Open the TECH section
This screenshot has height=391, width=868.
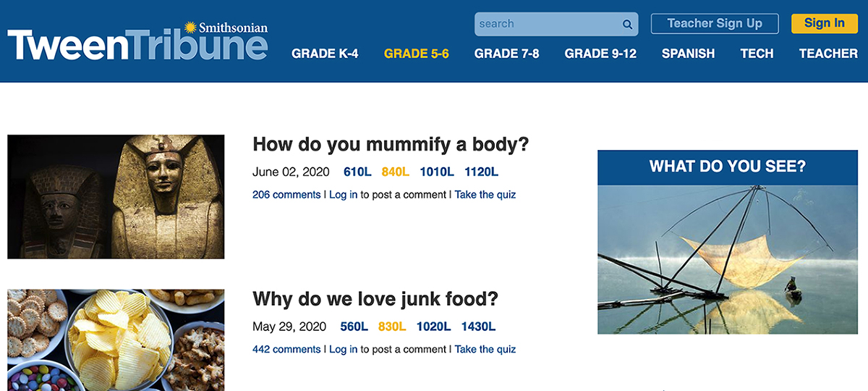(757, 54)
